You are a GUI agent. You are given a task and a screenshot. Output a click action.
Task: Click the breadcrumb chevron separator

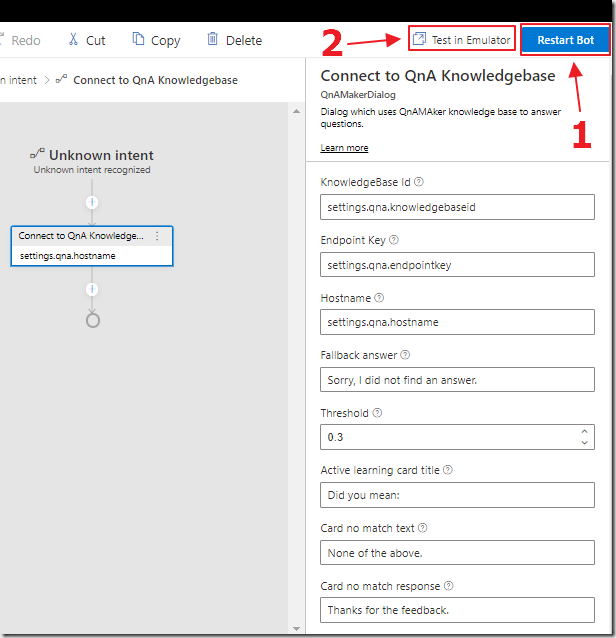coord(47,80)
